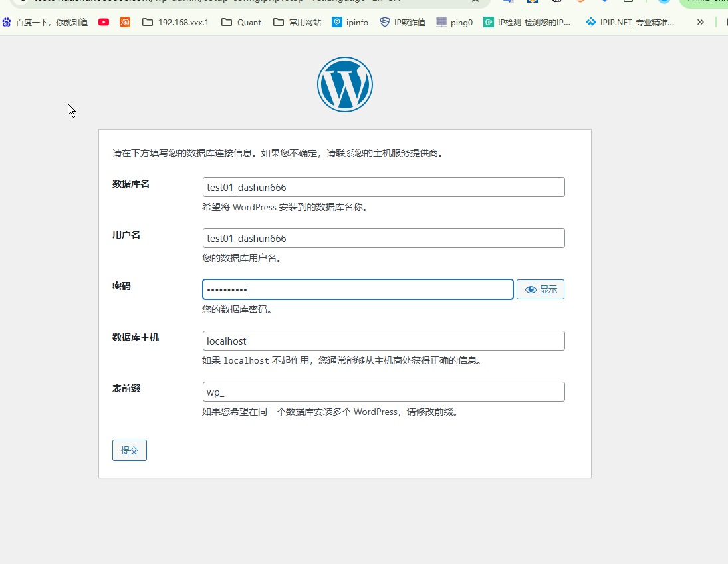
Task: Focus the 数据库名 input field
Action: 384,188
